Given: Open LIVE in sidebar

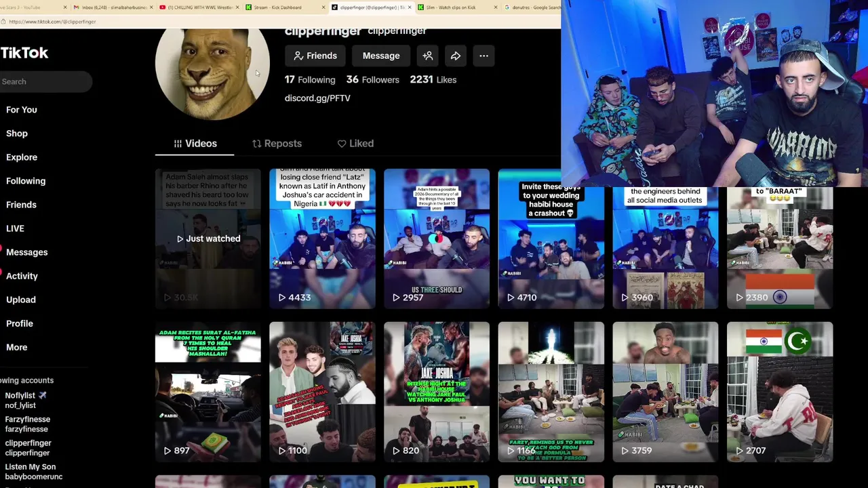Looking at the screenshot, I should tap(15, 228).
